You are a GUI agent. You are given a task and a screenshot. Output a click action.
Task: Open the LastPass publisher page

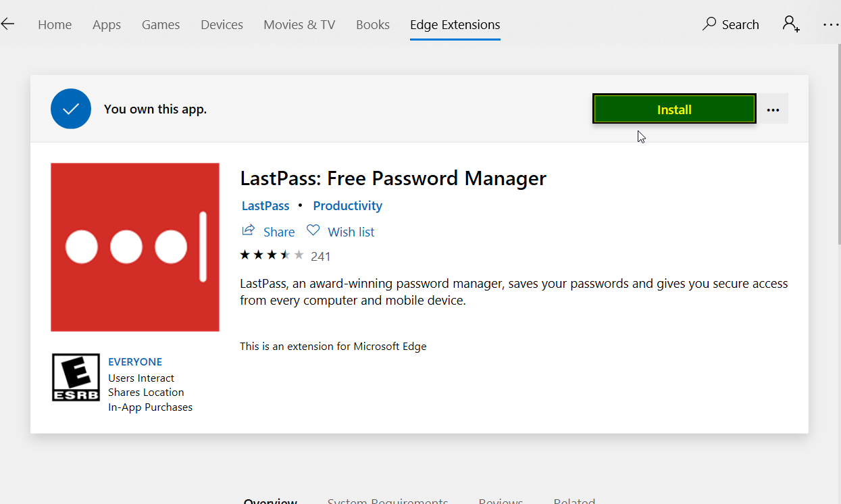pyautogui.click(x=265, y=205)
